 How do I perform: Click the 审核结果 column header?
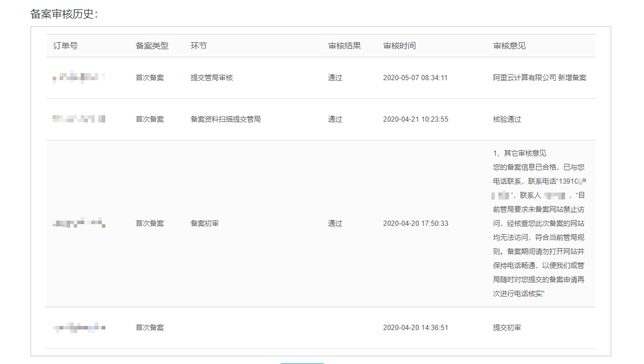[x=344, y=46]
